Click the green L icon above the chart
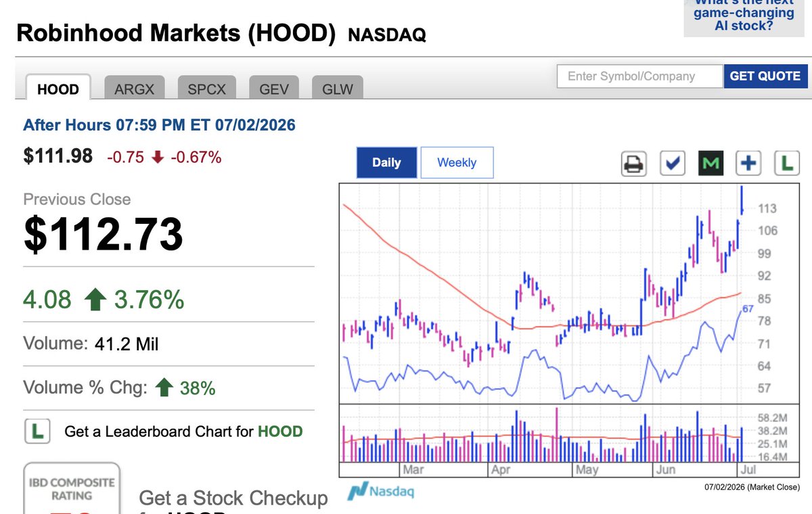This screenshot has height=514, width=812. click(x=787, y=163)
